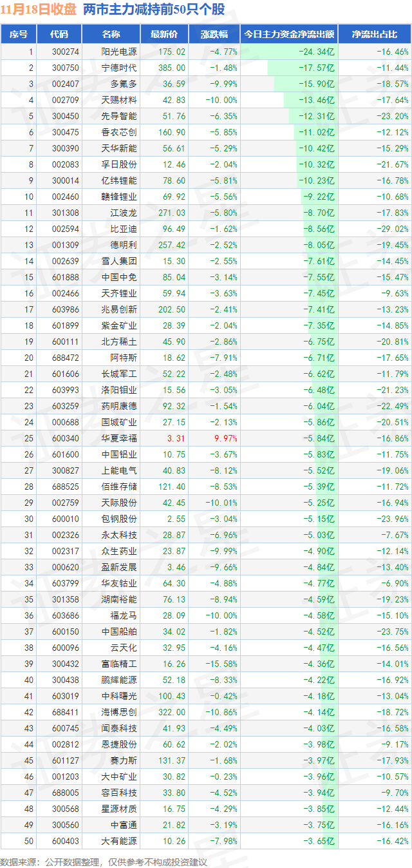The image size is (412, 868).
Task: Click stock name 众生药业
Action: coord(119,551)
